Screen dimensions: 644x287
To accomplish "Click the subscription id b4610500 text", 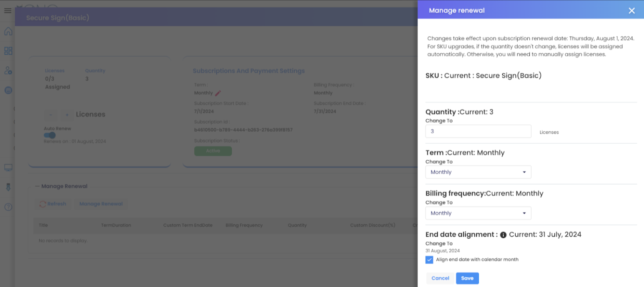I will 243,130.
